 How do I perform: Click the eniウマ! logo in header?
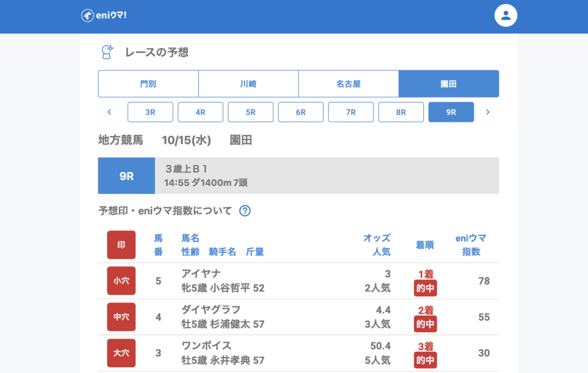point(104,15)
